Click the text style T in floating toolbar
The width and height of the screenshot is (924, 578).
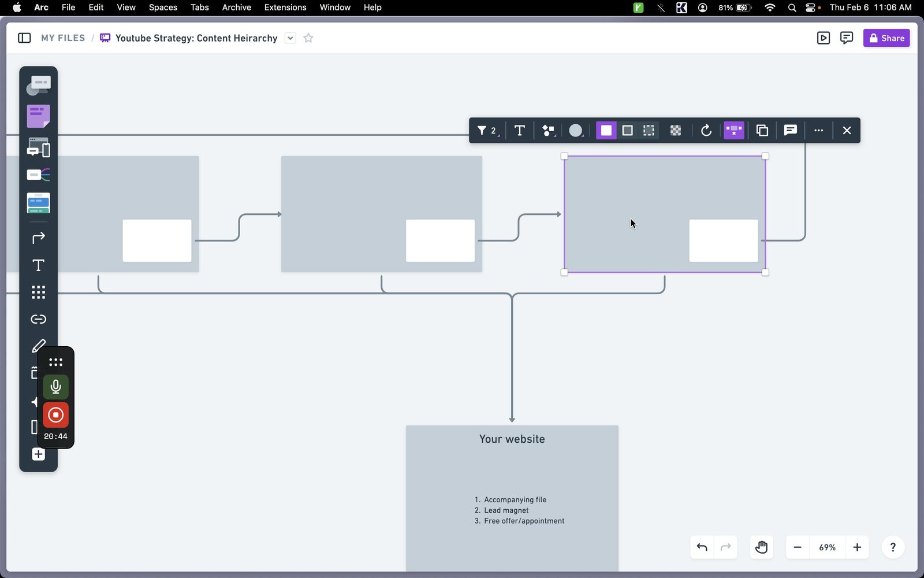coord(519,131)
